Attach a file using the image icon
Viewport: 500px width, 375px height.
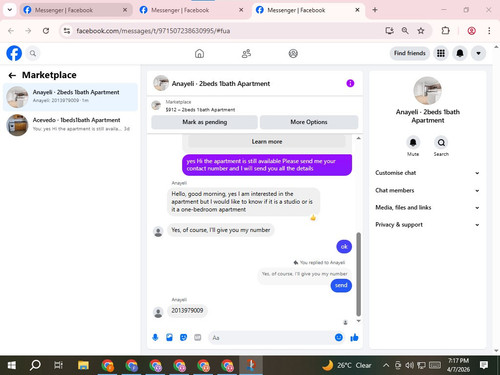coord(169,338)
